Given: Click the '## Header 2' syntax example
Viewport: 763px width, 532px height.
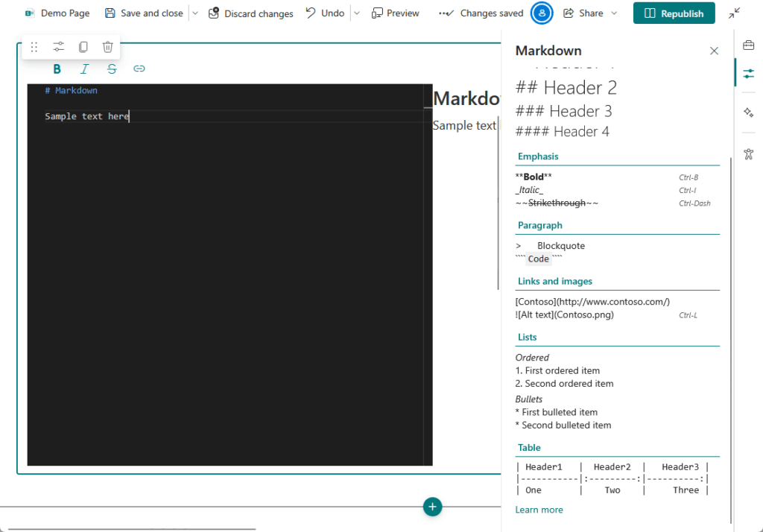Looking at the screenshot, I should 566,88.
